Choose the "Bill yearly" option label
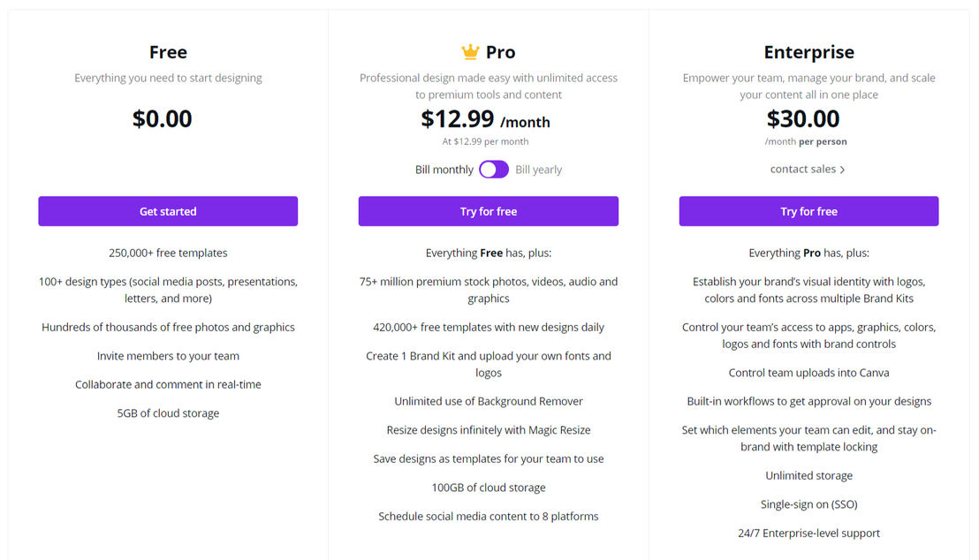 coord(538,170)
